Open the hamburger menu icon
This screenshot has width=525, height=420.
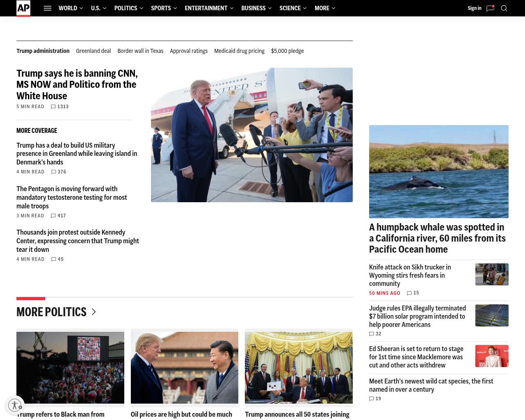click(x=48, y=8)
